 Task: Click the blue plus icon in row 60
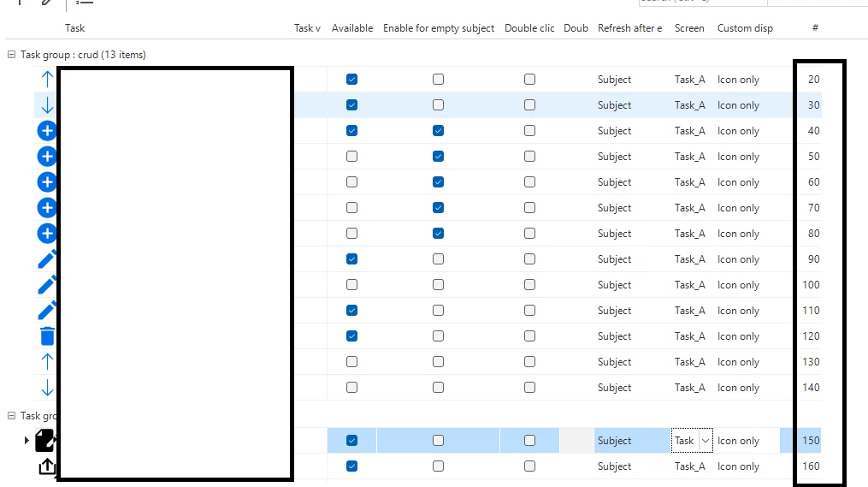(x=47, y=181)
